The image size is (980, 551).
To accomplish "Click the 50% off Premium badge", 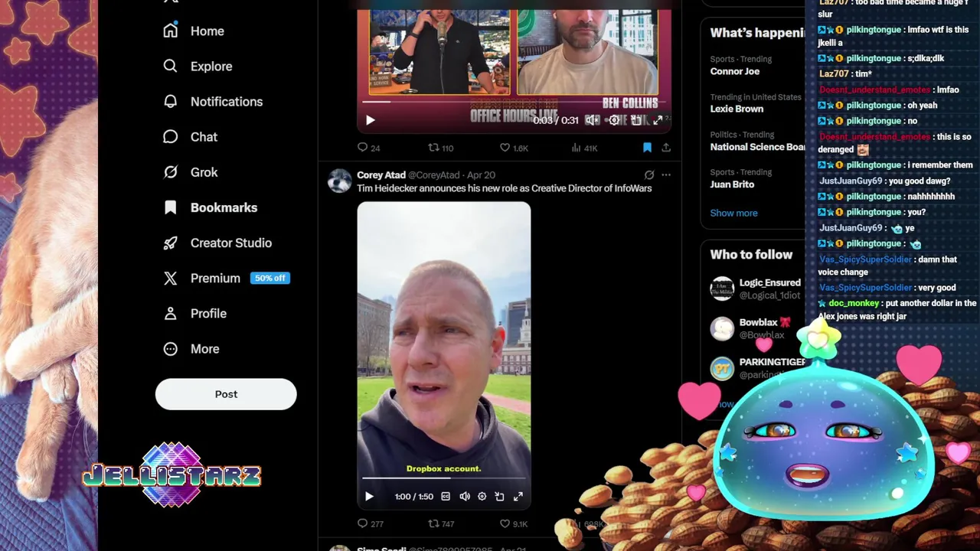I will tap(269, 278).
